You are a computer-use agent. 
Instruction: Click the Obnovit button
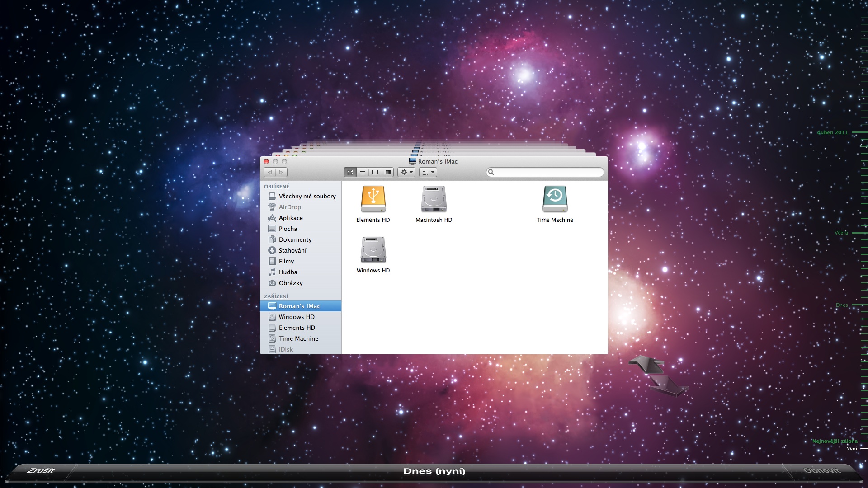[821, 470]
